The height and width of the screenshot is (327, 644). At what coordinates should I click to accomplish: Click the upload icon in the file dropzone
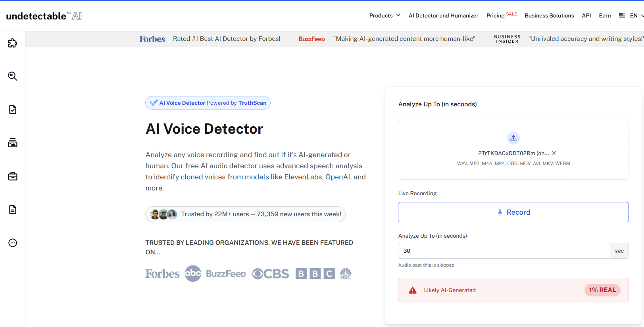[513, 138]
